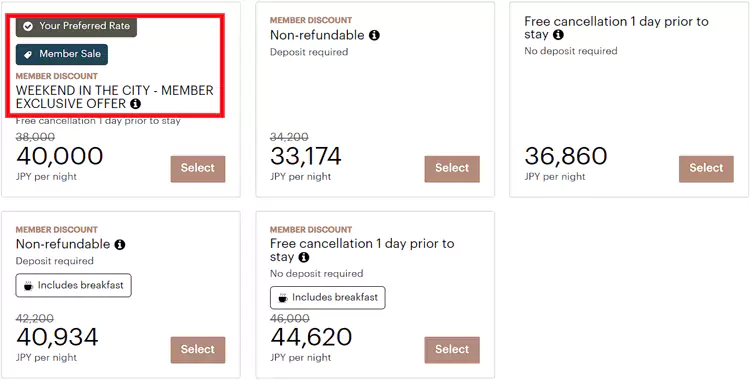
Task: Click the tag icon in Member Sale badge
Action: click(28, 55)
